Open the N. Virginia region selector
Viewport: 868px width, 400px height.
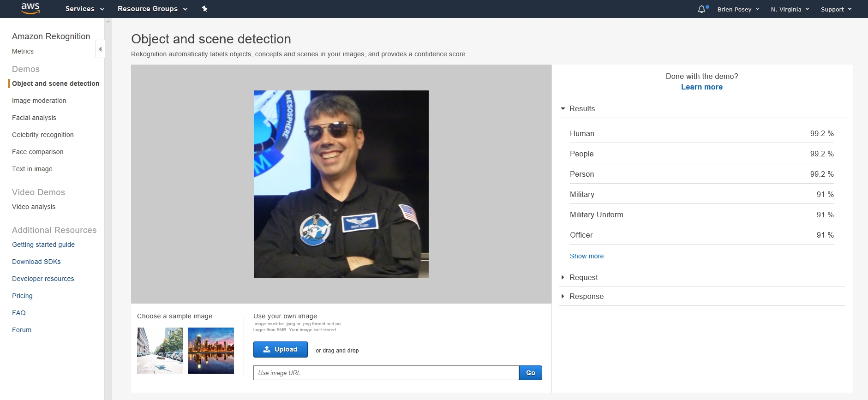pos(790,9)
